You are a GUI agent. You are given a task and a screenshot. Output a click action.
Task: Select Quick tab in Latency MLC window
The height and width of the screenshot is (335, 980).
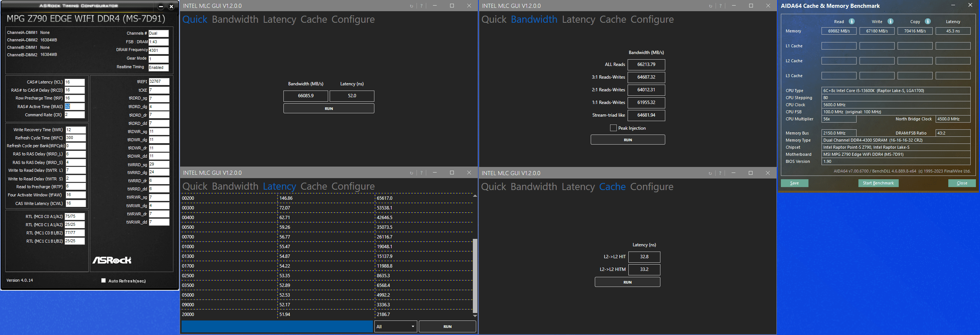coord(195,186)
